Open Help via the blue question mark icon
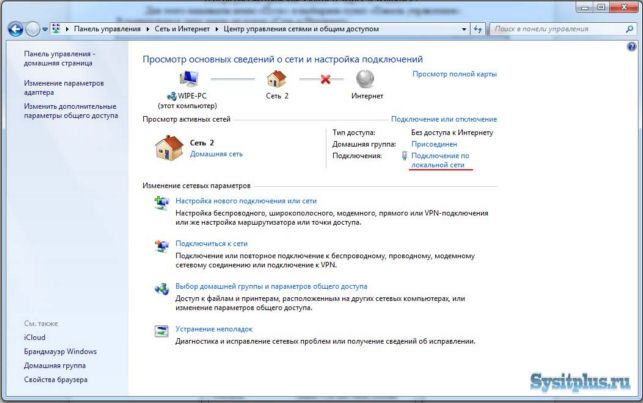This screenshot has height=403, width=643. (632, 47)
